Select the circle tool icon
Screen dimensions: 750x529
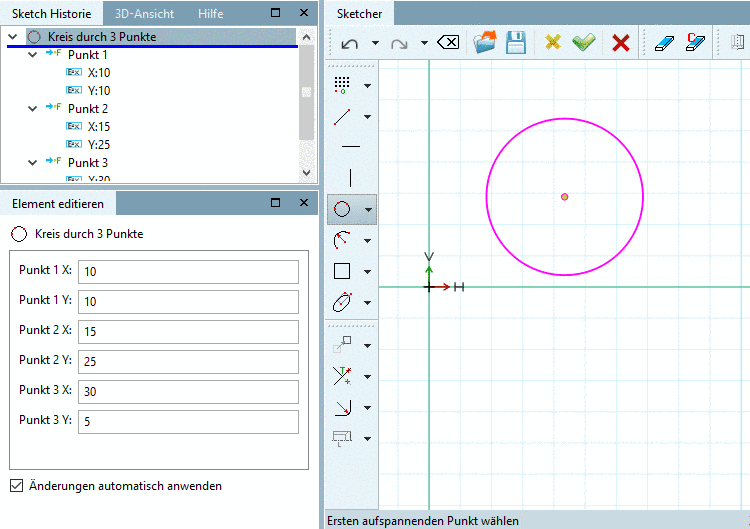(x=342, y=209)
